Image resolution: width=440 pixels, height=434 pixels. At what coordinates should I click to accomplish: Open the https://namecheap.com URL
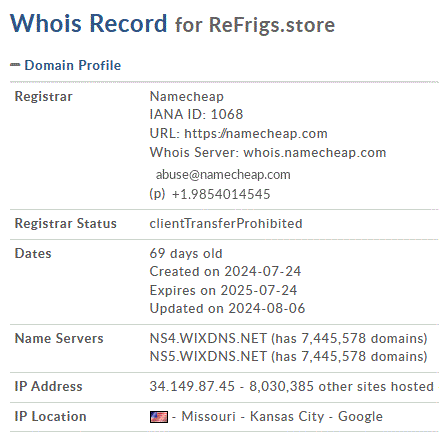(256, 134)
